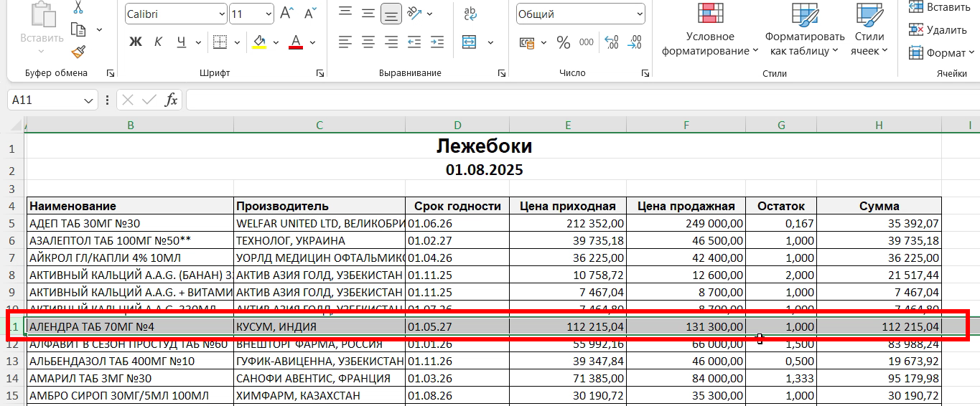This screenshot has width=980, height=406.
Task: Click the Insert Function fx icon
Action: (x=171, y=100)
